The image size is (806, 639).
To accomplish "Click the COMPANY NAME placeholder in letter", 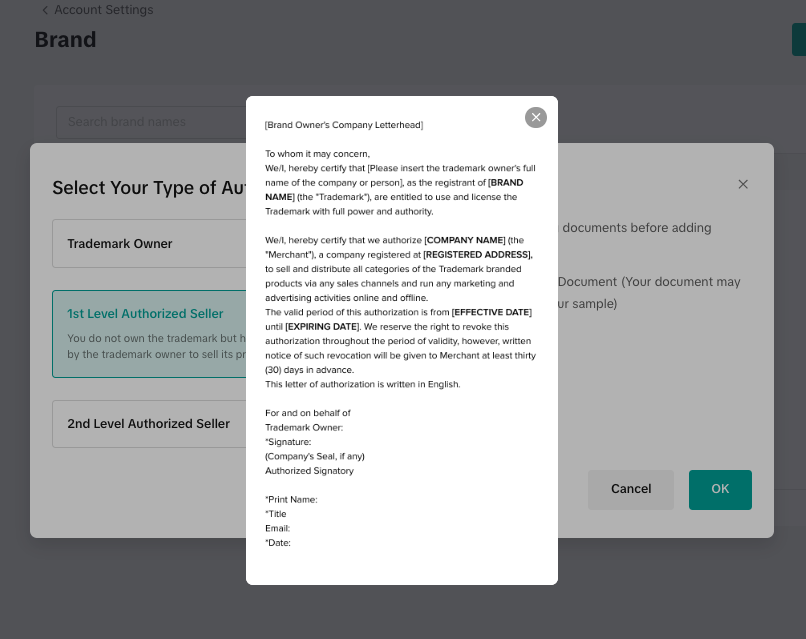I will click(x=465, y=240).
